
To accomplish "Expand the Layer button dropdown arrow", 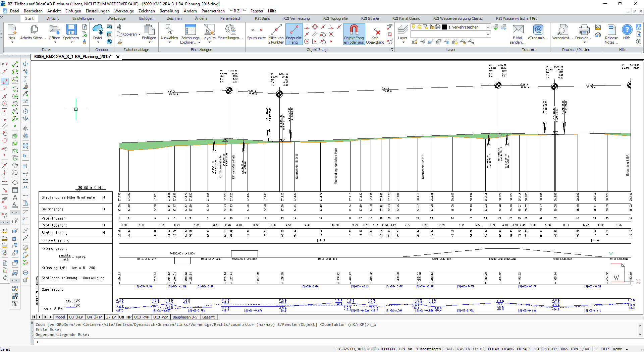I will (403, 42).
